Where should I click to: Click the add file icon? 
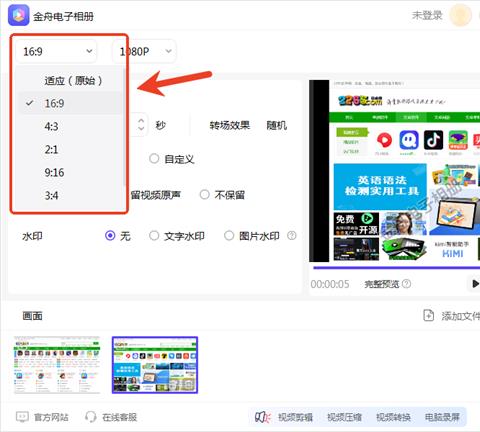click(x=428, y=315)
